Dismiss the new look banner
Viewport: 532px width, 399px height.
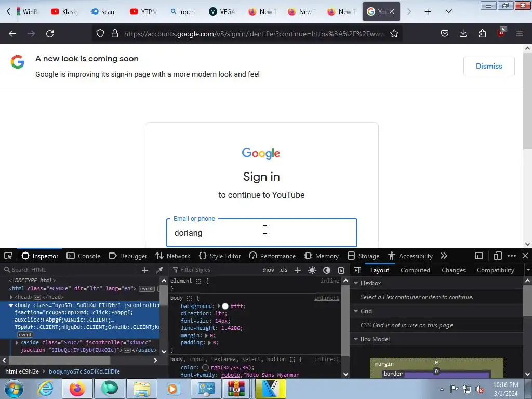[489, 66]
